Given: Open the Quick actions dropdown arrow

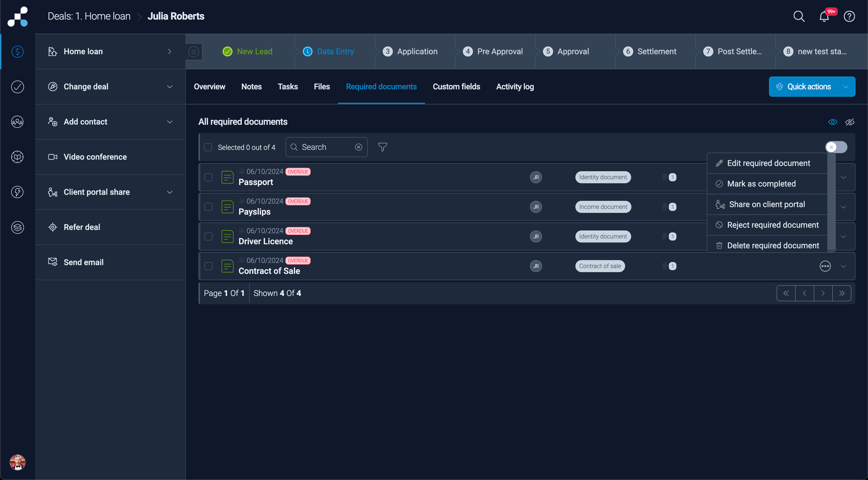Looking at the screenshot, I should [845, 87].
